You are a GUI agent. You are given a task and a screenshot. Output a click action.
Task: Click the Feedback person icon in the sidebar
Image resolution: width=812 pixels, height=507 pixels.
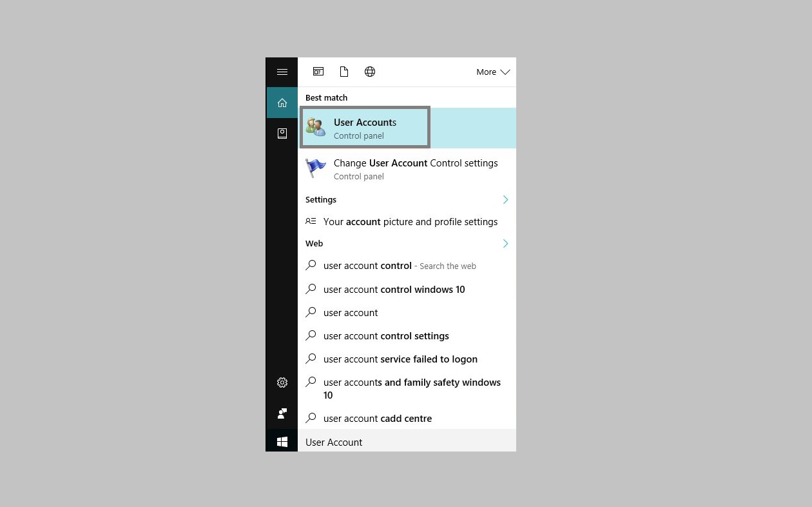[x=282, y=413]
